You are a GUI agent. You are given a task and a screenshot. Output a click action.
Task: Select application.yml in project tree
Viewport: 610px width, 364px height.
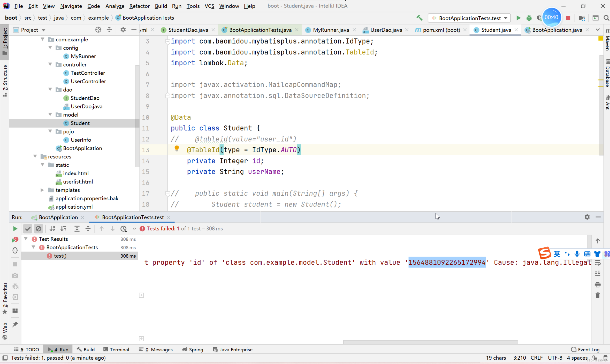point(74,207)
